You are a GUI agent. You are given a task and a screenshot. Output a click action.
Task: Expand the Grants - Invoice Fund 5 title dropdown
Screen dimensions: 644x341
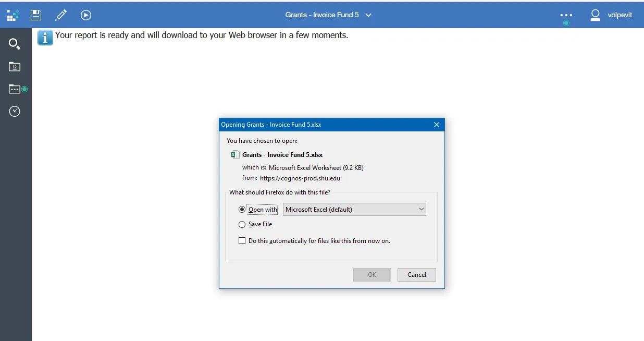click(368, 15)
